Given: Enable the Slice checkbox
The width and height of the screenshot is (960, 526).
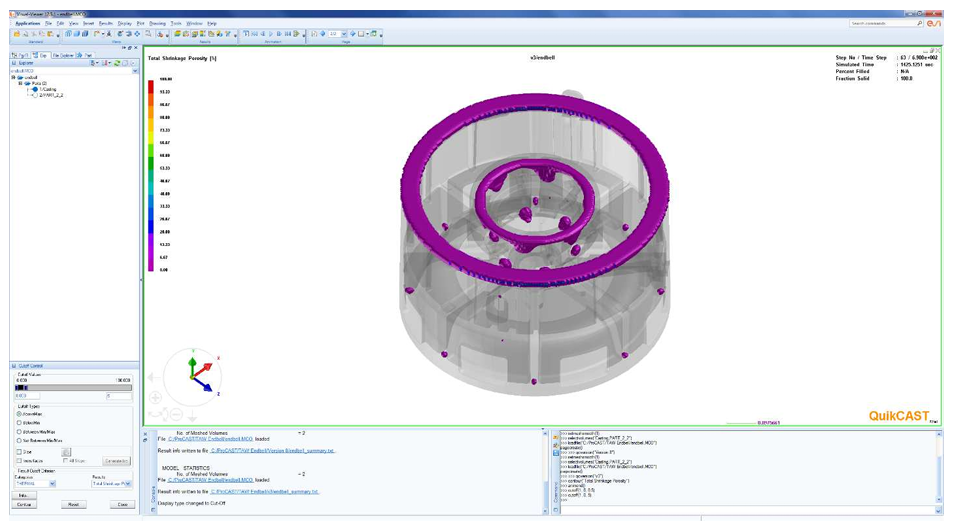Looking at the screenshot, I should click(19, 452).
